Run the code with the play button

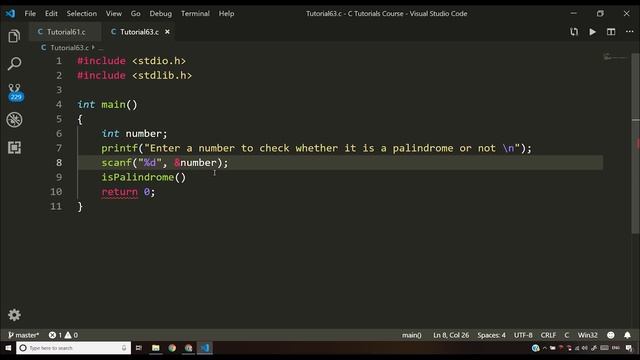tap(592, 32)
